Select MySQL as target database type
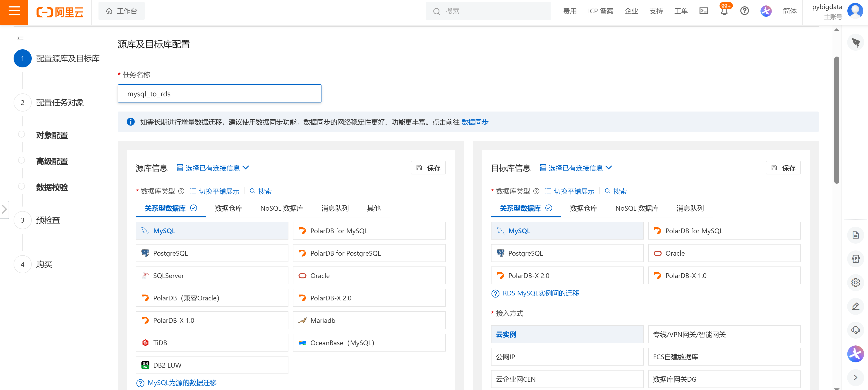 point(567,231)
